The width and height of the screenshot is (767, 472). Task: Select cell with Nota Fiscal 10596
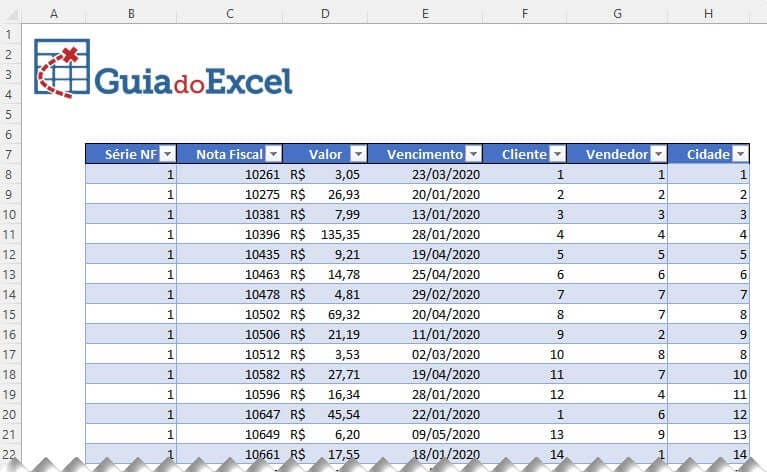[229, 394]
